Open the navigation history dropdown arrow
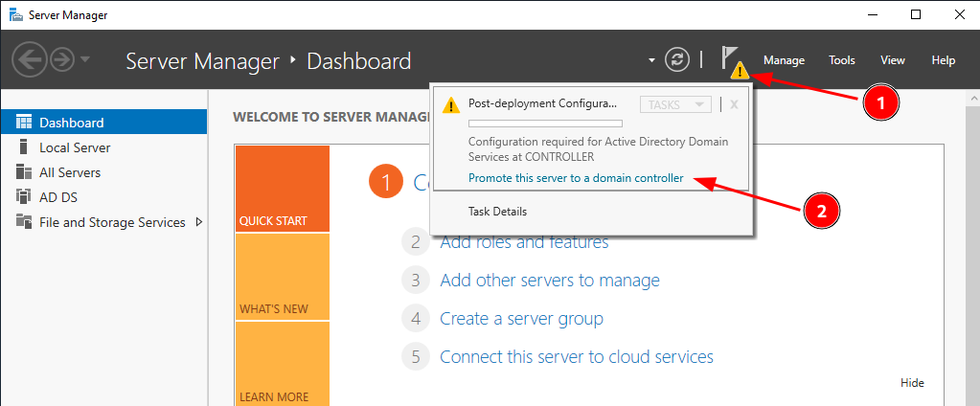980x406 pixels. [x=85, y=60]
